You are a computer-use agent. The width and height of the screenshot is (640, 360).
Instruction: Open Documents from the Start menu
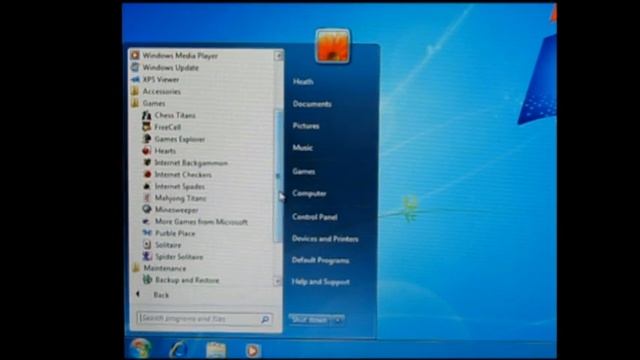coord(312,104)
